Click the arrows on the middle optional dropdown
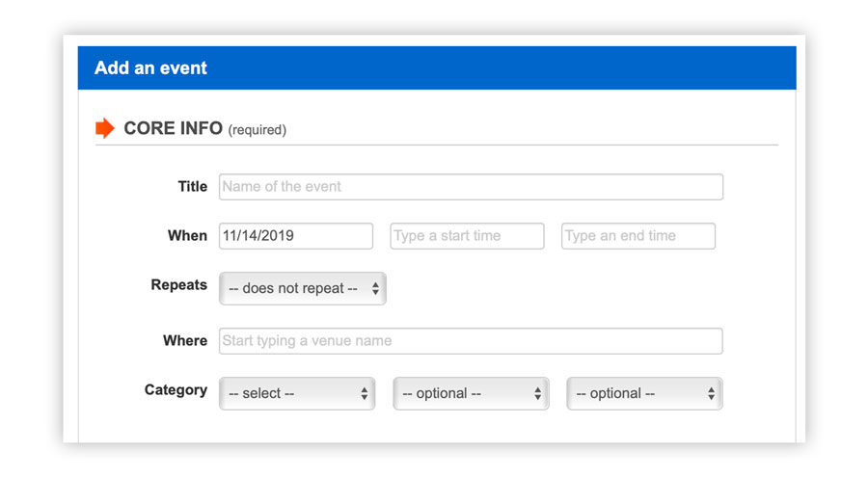868x477 pixels. [x=537, y=393]
